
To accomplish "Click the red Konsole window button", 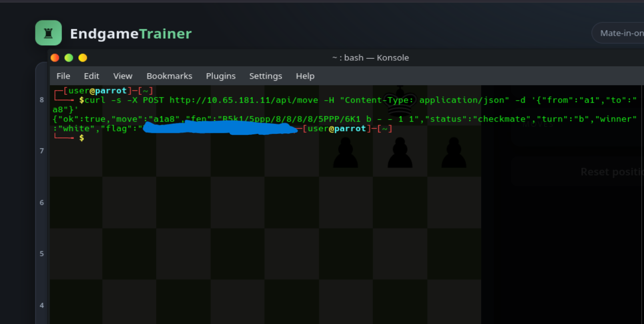I will click(55, 58).
